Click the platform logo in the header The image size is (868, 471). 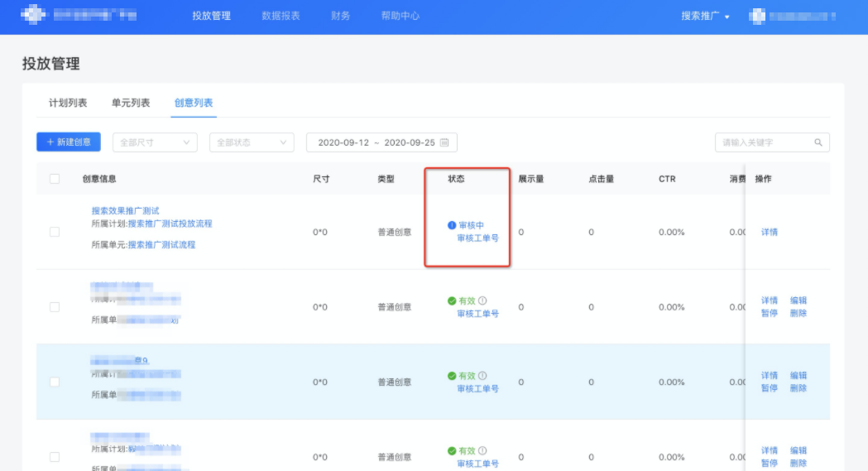33,14
